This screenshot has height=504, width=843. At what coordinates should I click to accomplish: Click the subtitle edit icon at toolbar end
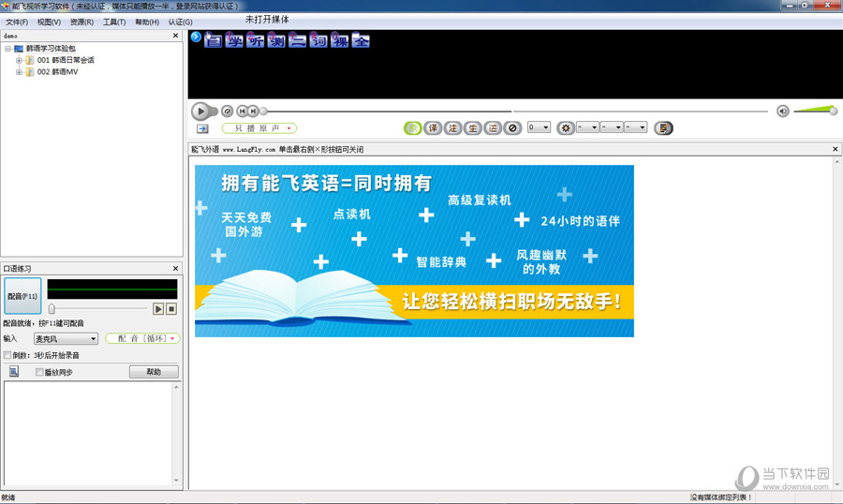click(663, 128)
